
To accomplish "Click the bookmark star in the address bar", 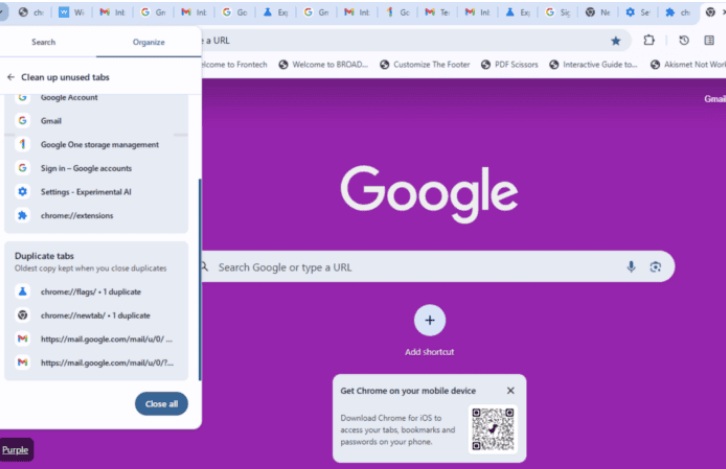I will tap(615, 41).
